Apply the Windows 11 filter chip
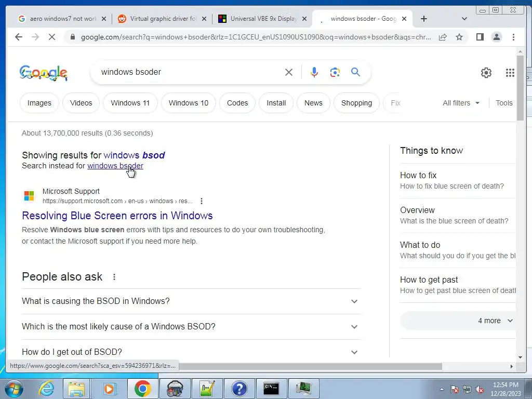Screen dimensions: 532x399 [130, 103]
